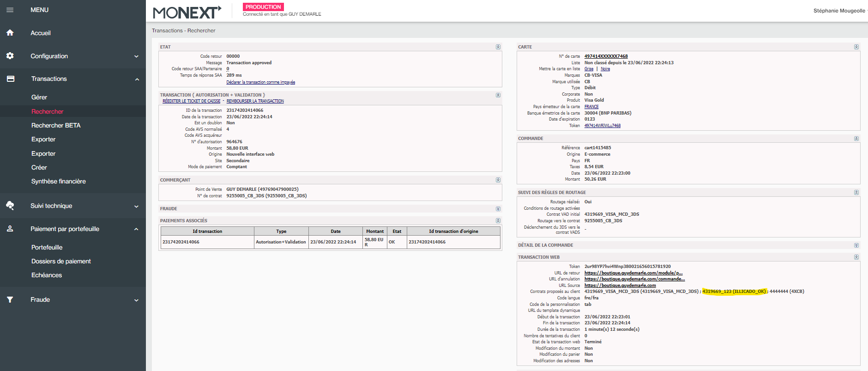Click Déclarer la transaction comme impayée
This screenshot has height=371, width=868.
[x=260, y=82]
